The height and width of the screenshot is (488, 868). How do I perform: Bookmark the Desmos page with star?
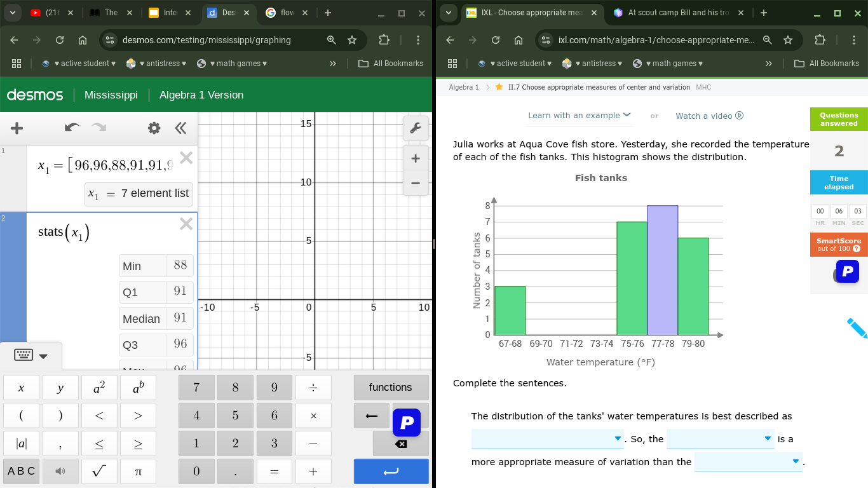[x=352, y=40]
